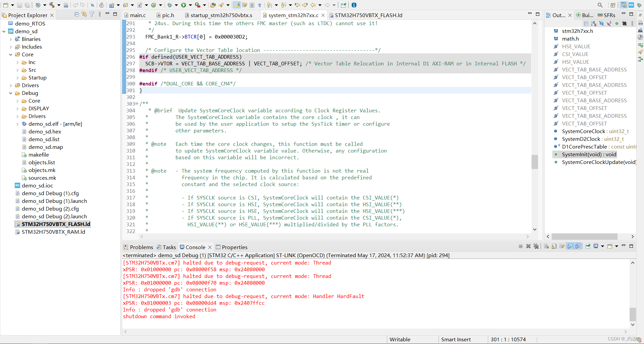Select SystemCoreClockUpdate in the Outline view
This screenshot has width=644, height=344.
click(597, 162)
